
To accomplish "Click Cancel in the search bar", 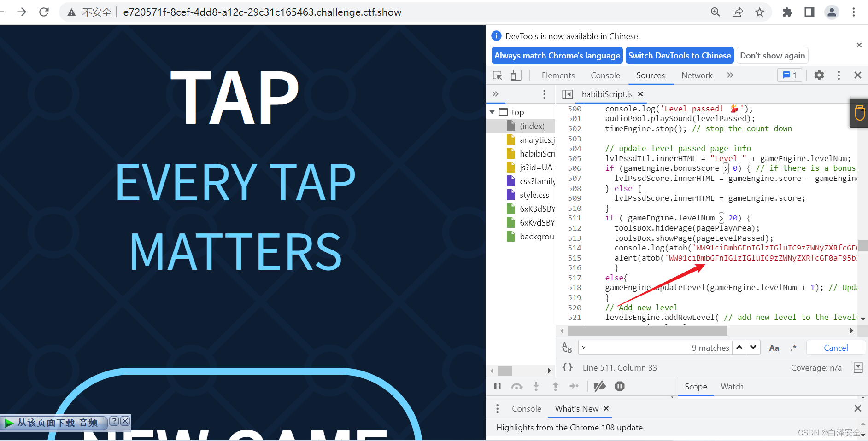I will point(835,348).
